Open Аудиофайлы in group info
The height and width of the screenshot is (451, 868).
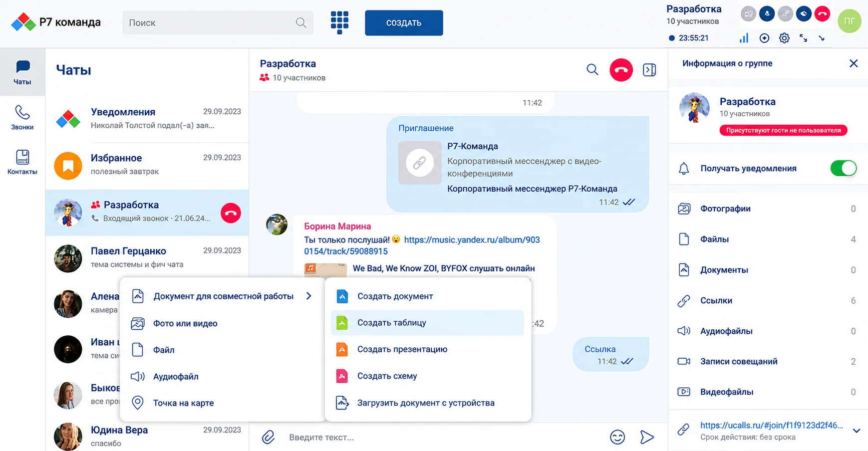coord(768,331)
